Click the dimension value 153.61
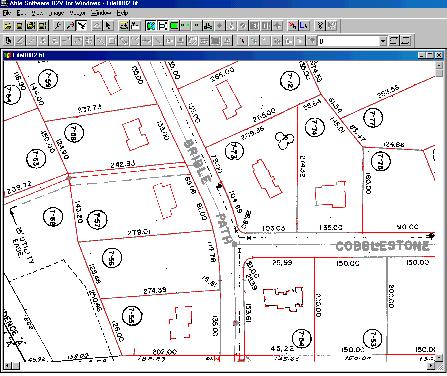447x376 pixels. click(x=249, y=312)
